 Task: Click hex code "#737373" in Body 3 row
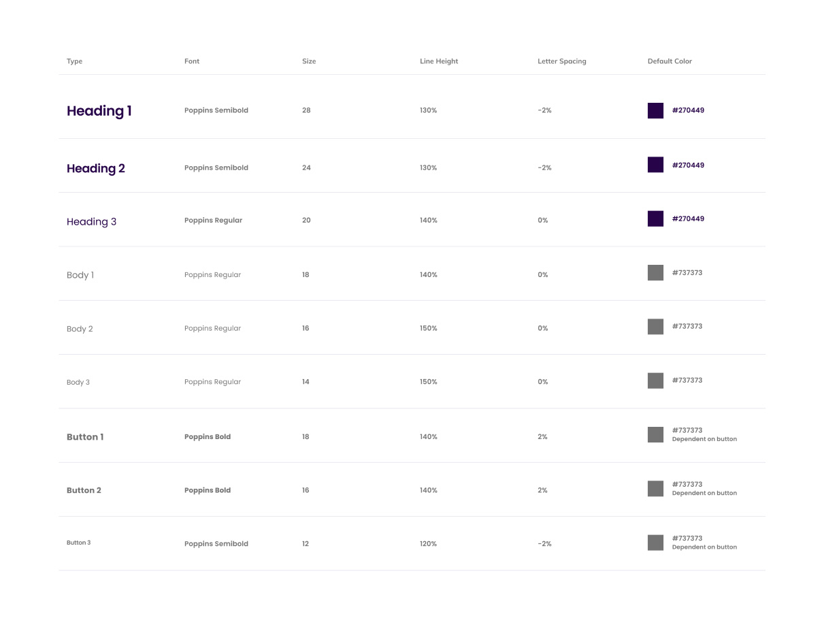click(687, 381)
